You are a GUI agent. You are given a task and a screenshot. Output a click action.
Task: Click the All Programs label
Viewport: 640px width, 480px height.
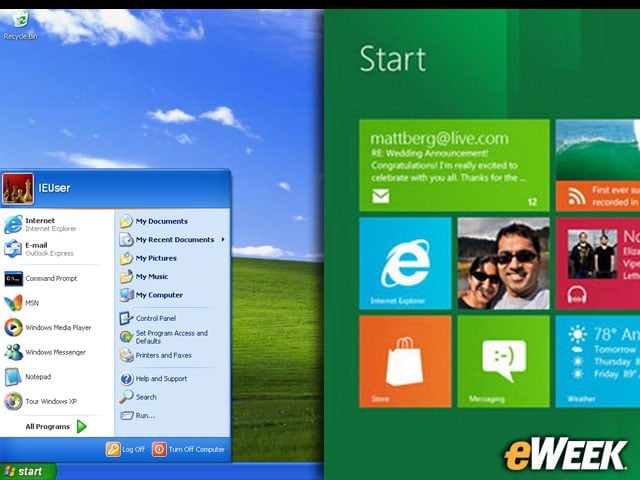pos(47,427)
